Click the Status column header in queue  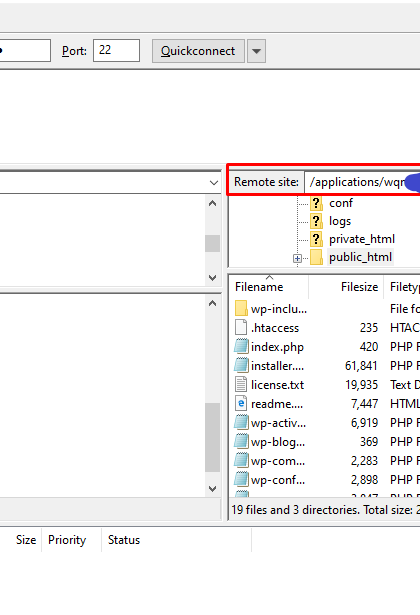(x=124, y=540)
